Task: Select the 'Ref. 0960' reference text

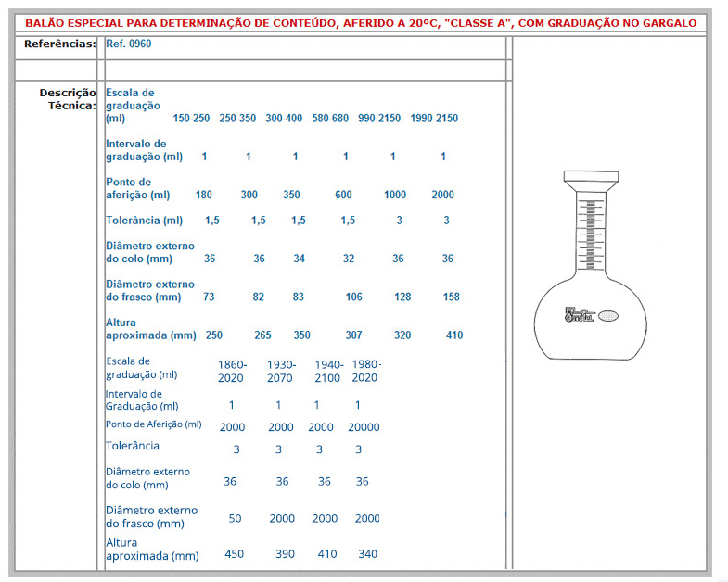Action: [x=129, y=44]
